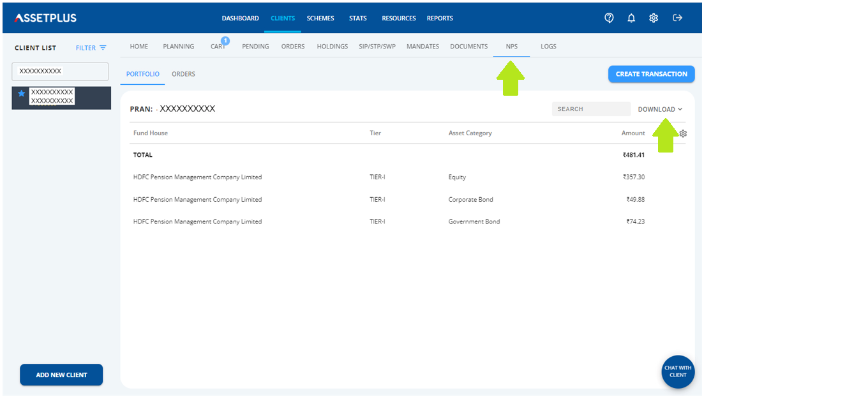Click the ₹74.23 amount
The height and width of the screenshot is (411, 868).
click(635, 222)
